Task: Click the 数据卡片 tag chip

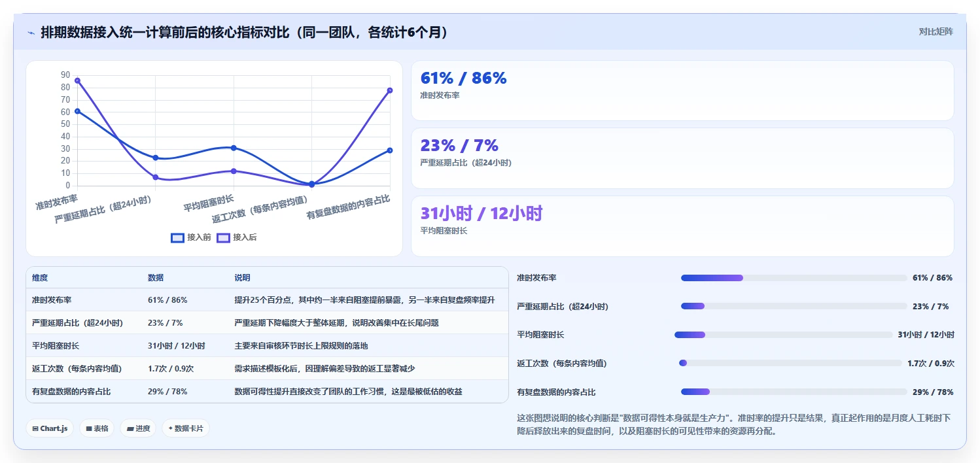Action: pyautogui.click(x=186, y=428)
